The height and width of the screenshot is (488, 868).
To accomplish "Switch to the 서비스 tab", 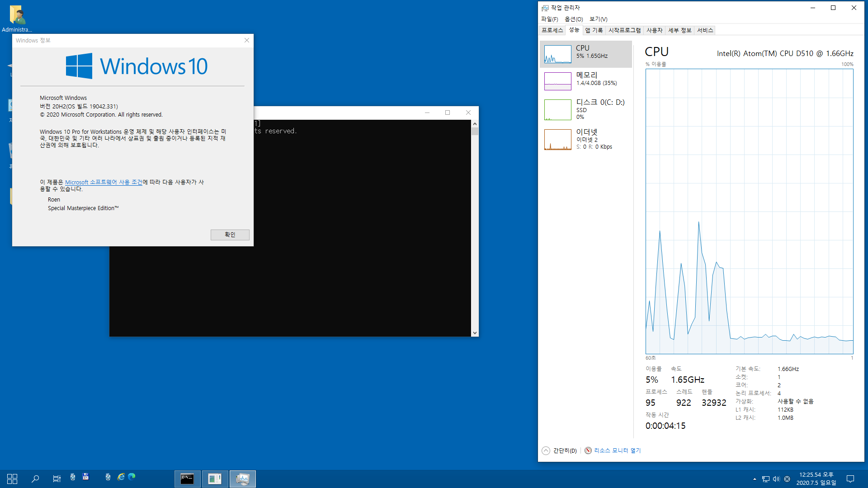I will click(x=705, y=30).
